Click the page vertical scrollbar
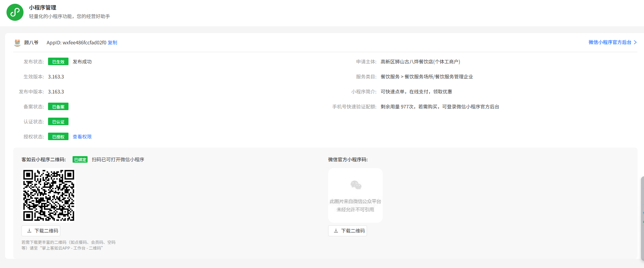644x268 pixels. [642, 218]
